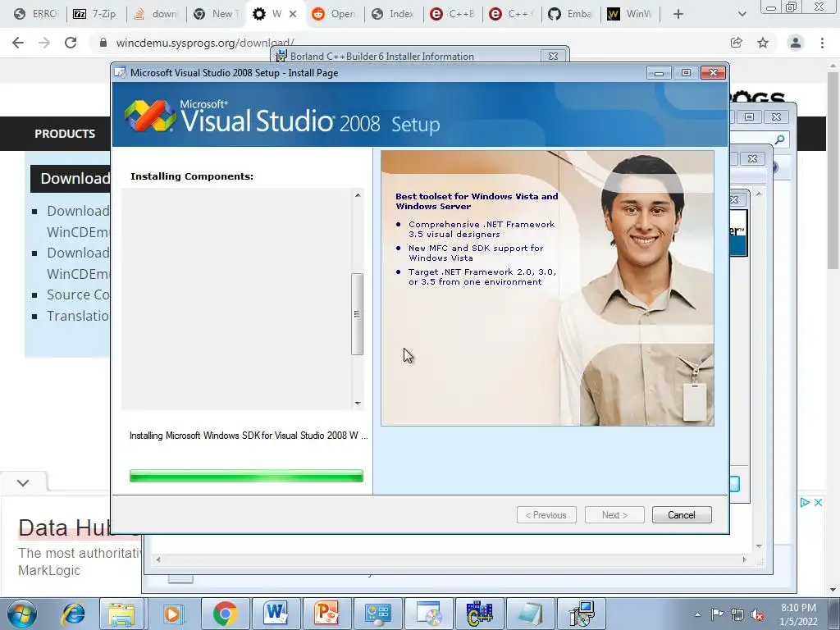840x630 pixels.
Task: Go back in Chrome
Action: tap(18, 43)
